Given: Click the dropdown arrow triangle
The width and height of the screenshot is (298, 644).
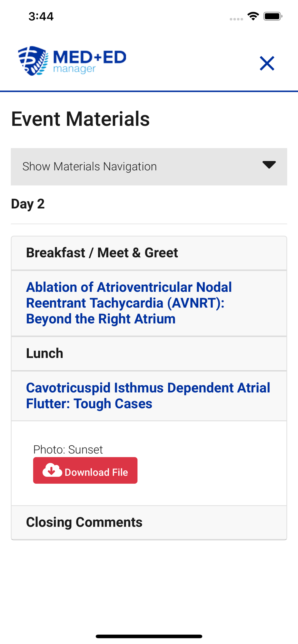Looking at the screenshot, I should coord(269,165).
